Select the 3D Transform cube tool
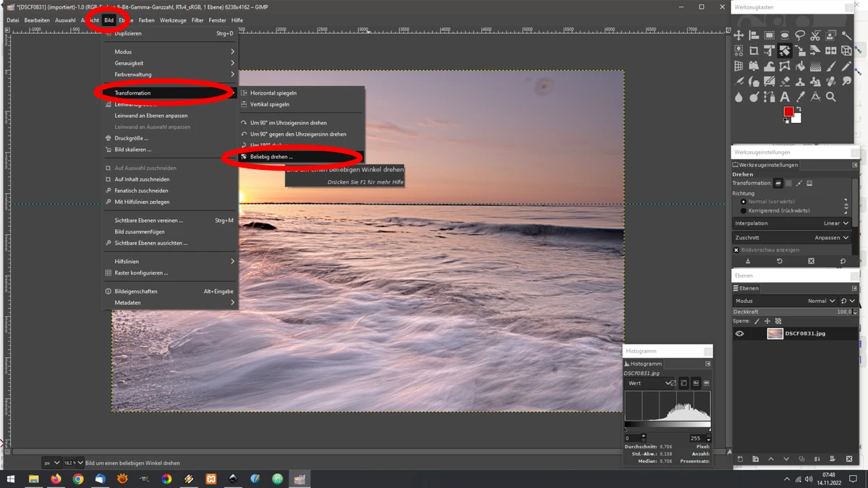Image resolution: width=868 pixels, height=488 pixels. 846,51
